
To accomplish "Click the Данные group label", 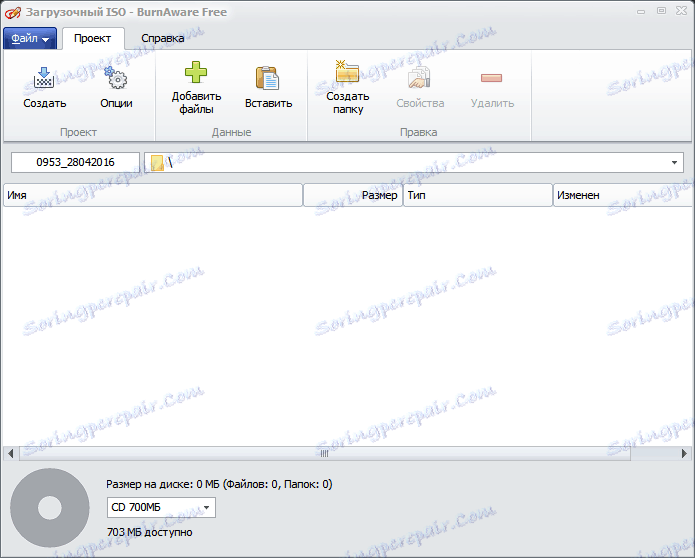I will point(231,132).
